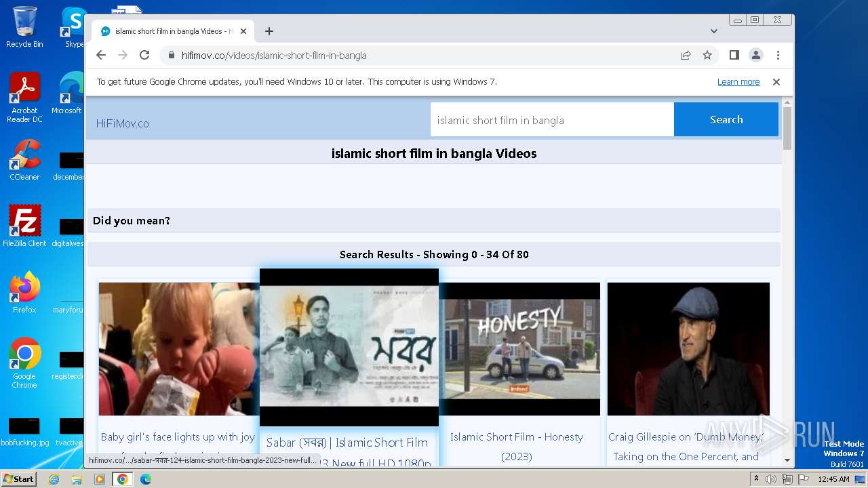
Task: Click the page scrollbar up arrow
Action: coord(787,102)
